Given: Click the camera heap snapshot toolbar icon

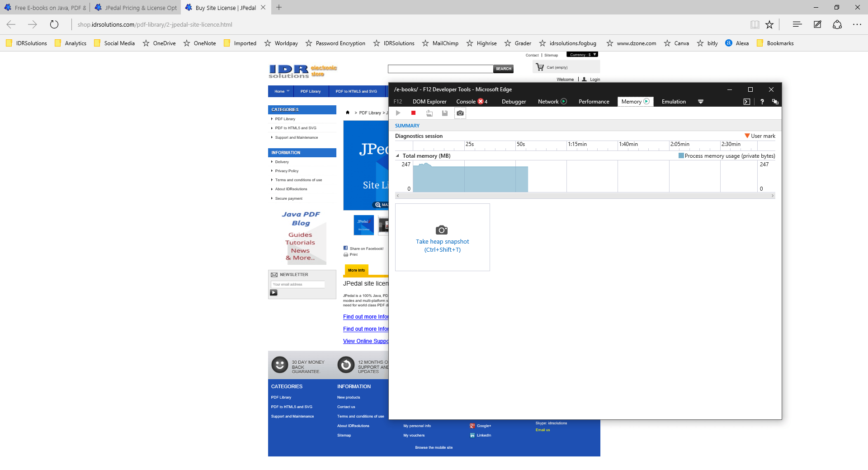Looking at the screenshot, I should point(460,113).
